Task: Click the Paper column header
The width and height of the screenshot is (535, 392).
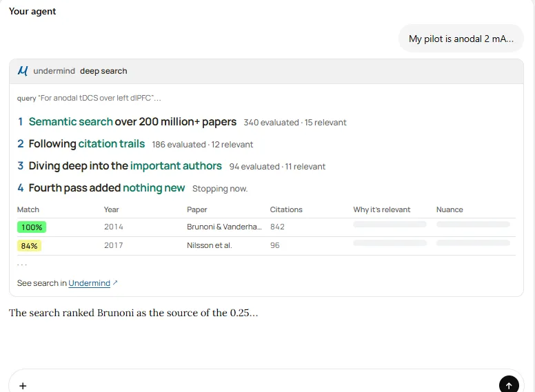Action: (x=197, y=209)
